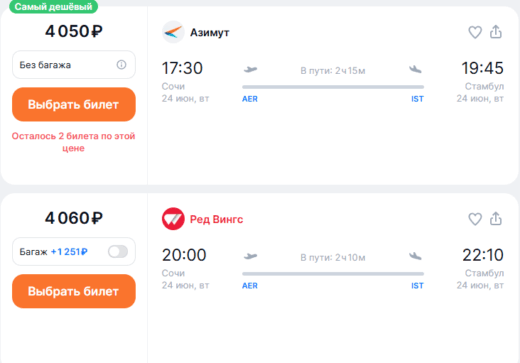Toggle baggage +1 251₽ switch
The image size is (520, 363).
click(118, 251)
